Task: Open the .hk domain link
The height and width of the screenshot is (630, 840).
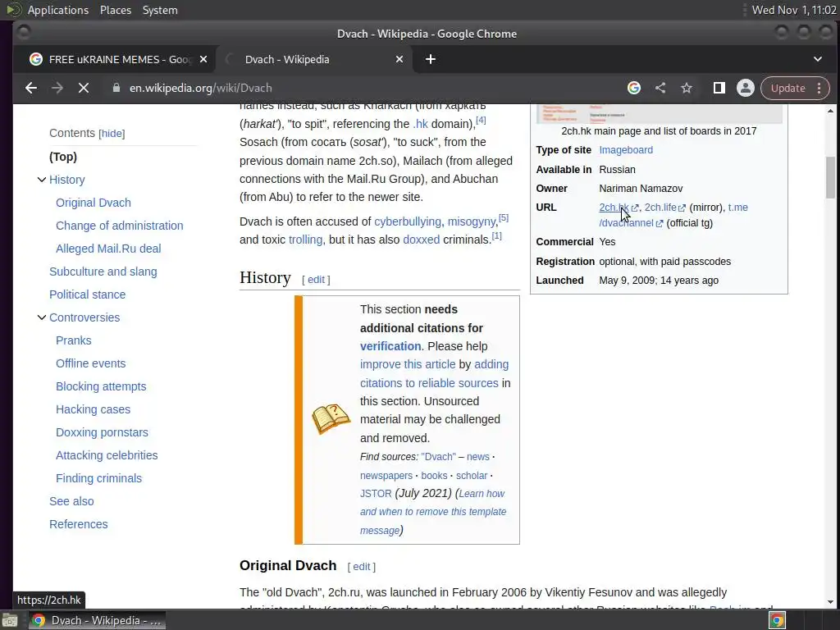Action: pyautogui.click(x=420, y=124)
